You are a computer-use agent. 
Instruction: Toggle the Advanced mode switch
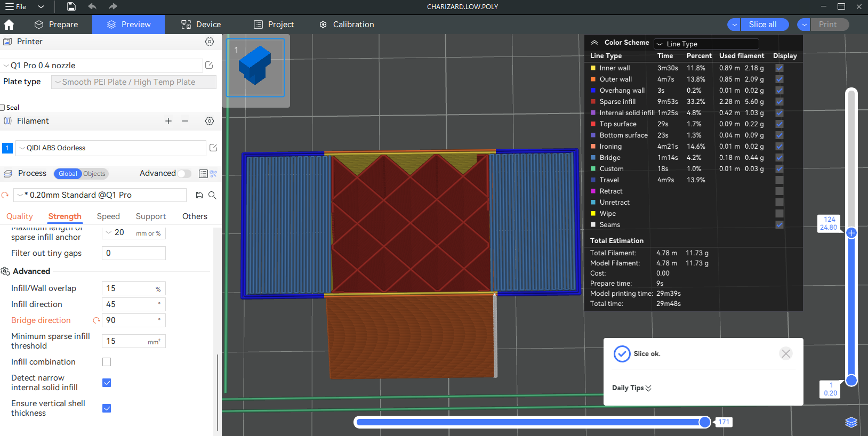(x=184, y=173)
